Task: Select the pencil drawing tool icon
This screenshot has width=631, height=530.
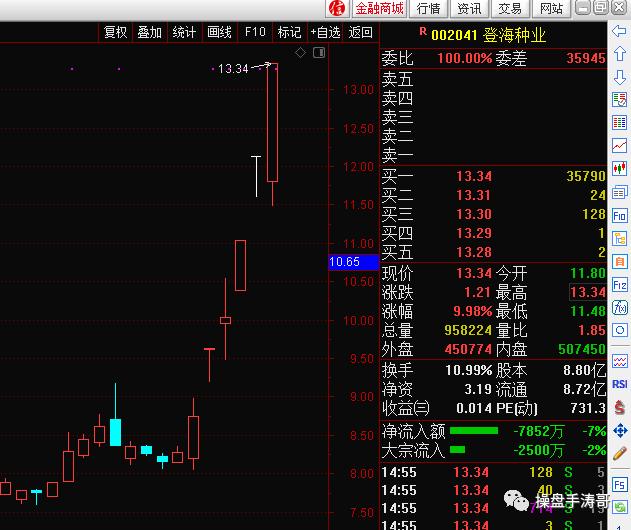Action: click(x=619, y=454)
